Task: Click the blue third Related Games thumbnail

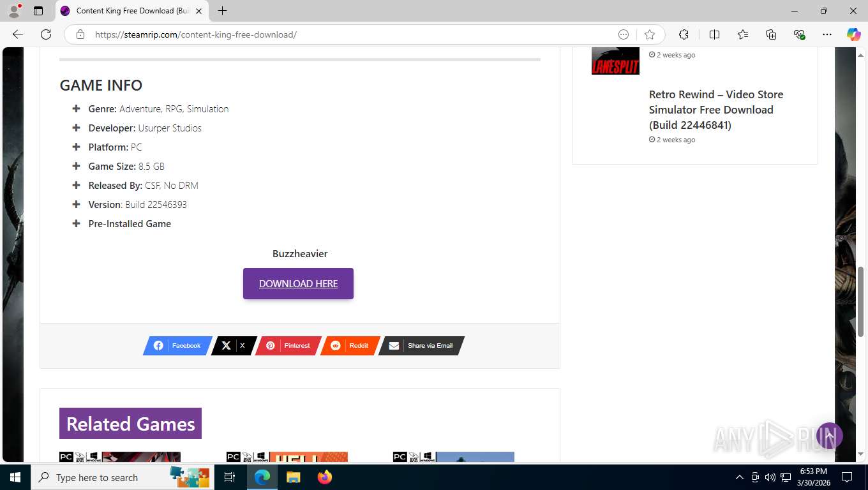Action: coord(454,457)
